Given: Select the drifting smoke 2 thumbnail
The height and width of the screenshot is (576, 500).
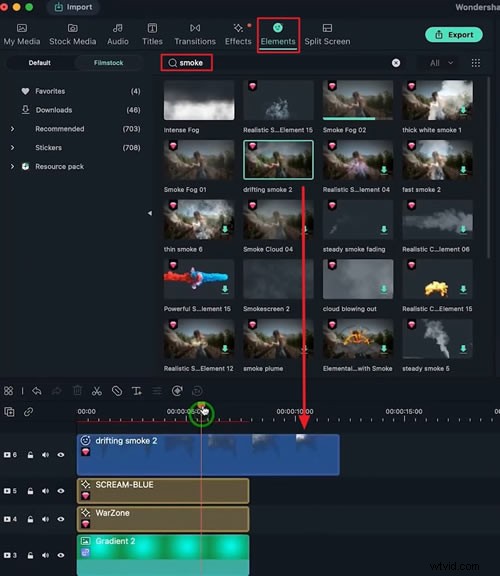Looking at the screenshot, I should 278,160.
